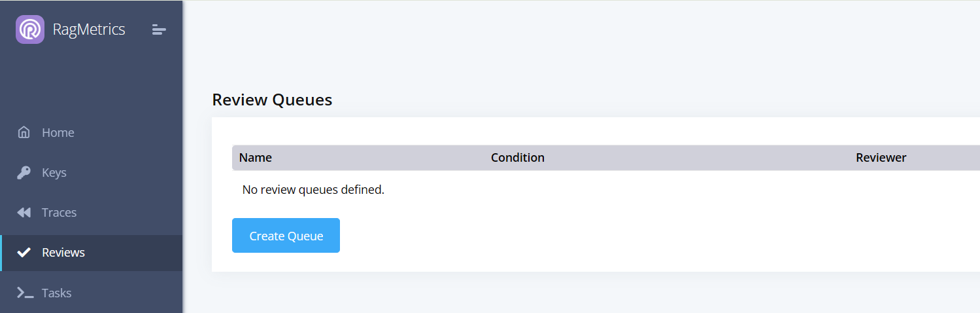
Task: Click the key icon beside Keys
Action: click(24, 173)
